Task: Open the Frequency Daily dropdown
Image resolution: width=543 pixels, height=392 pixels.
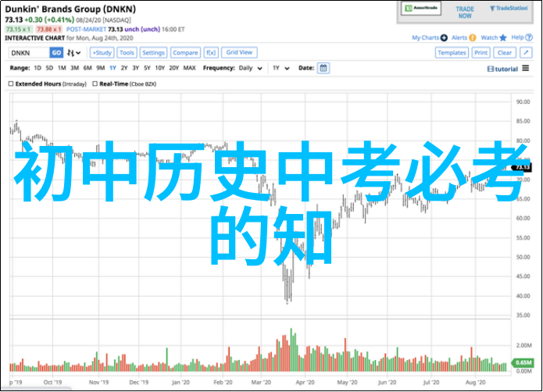Action: (x=250, y=68)
